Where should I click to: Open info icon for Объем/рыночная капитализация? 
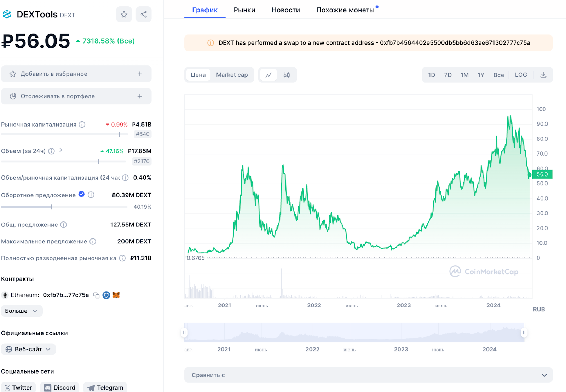pyautogui.click(x=125, y=178)
